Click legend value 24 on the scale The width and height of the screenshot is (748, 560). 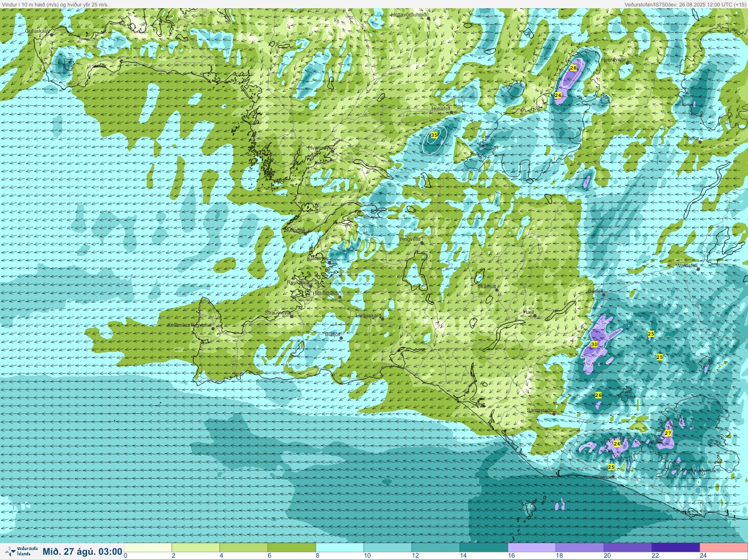(x=702, y=556)
